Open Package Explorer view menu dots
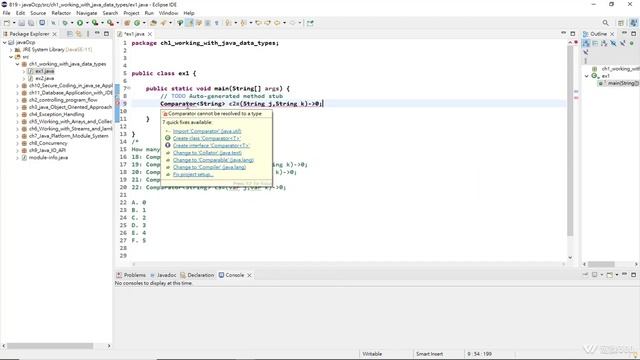 tap(88, 34)
